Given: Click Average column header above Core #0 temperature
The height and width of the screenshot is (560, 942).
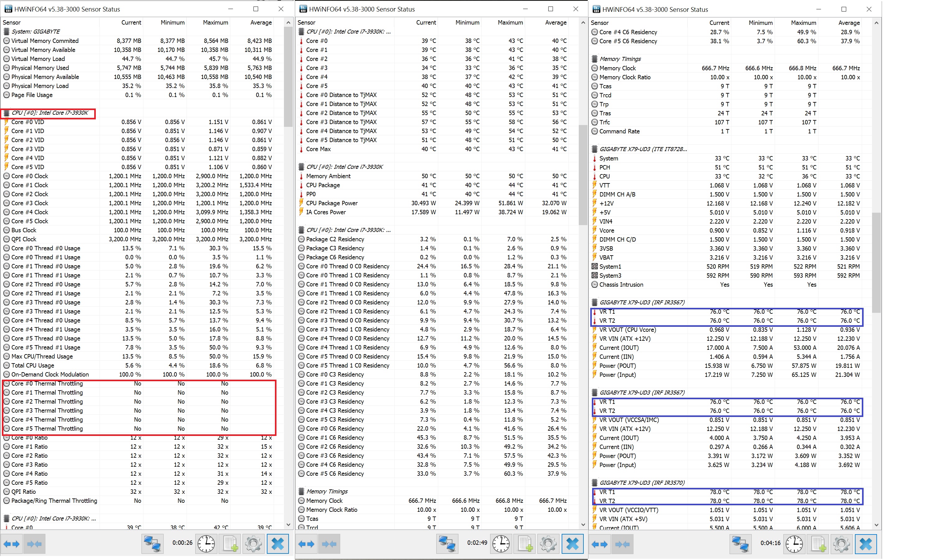Looking at the screenshot, I should click(x=555, y=23).
